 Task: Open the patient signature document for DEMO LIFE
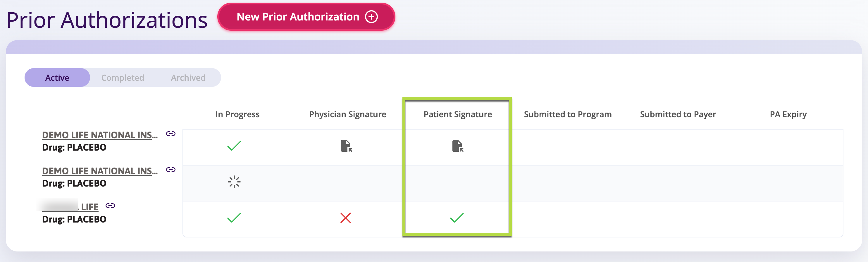[458, 146]
